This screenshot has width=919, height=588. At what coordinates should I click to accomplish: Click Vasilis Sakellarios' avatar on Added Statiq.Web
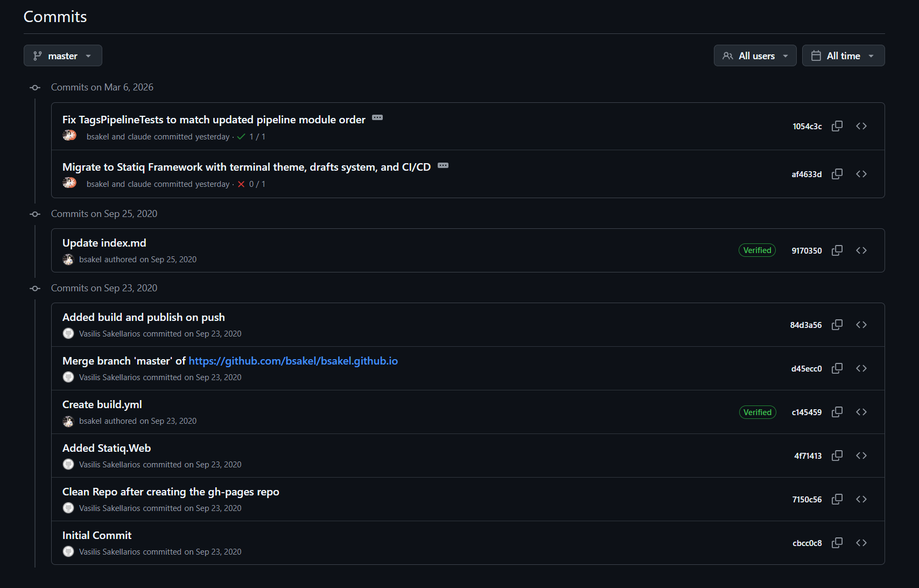click(x=68, y=464)
